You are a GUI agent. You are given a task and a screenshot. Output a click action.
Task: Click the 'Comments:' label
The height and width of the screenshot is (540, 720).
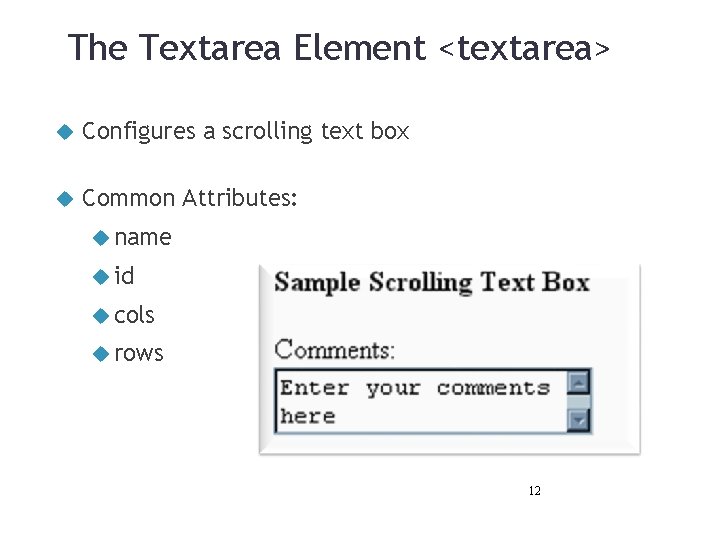[x=334, y=350]
